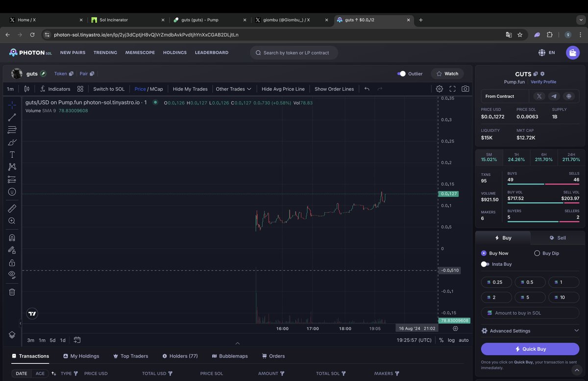Toggle the Insta Buy switch

pyautogui.click(x=485, y=264)
